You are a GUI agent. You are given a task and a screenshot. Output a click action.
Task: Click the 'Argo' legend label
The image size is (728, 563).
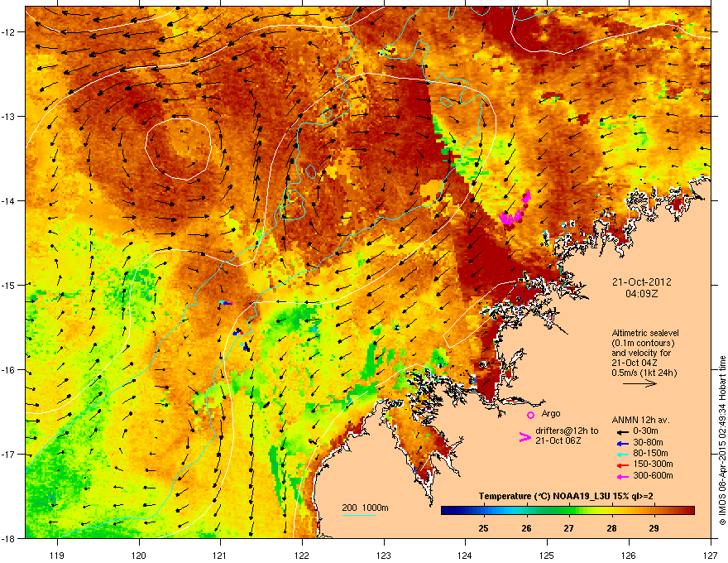[551, 413]
